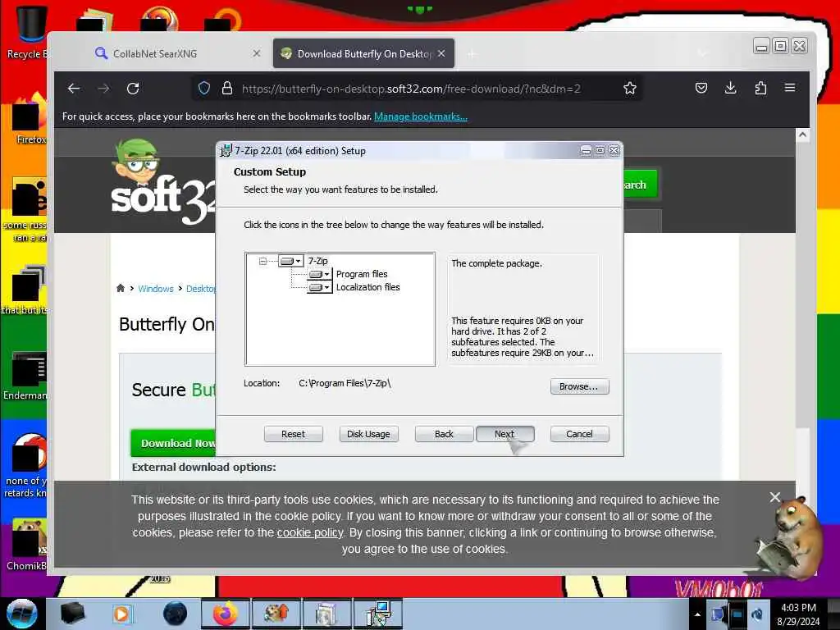Open Firefox desktop shortcut

(29, 119)
